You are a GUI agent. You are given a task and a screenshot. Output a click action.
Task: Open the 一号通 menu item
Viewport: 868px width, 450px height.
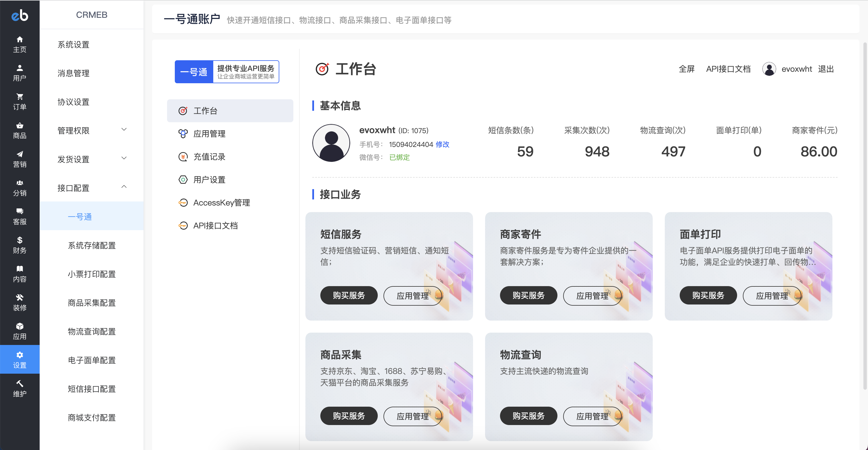[x=80, y=217]
